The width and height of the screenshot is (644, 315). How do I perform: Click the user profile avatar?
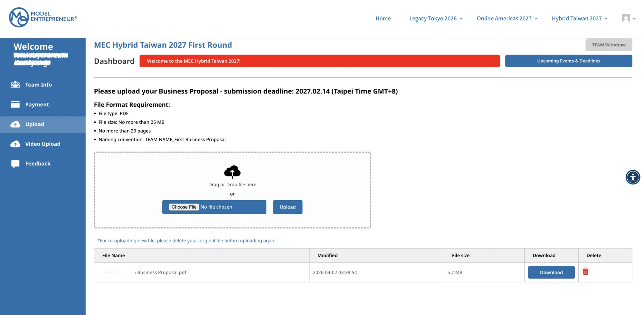626,18
